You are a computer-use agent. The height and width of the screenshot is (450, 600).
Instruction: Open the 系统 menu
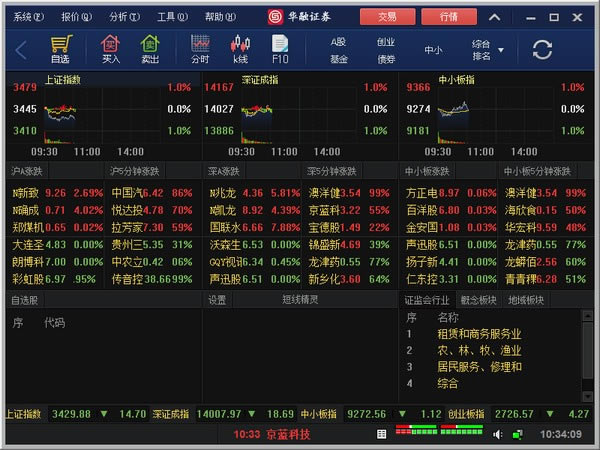point(28,16)
